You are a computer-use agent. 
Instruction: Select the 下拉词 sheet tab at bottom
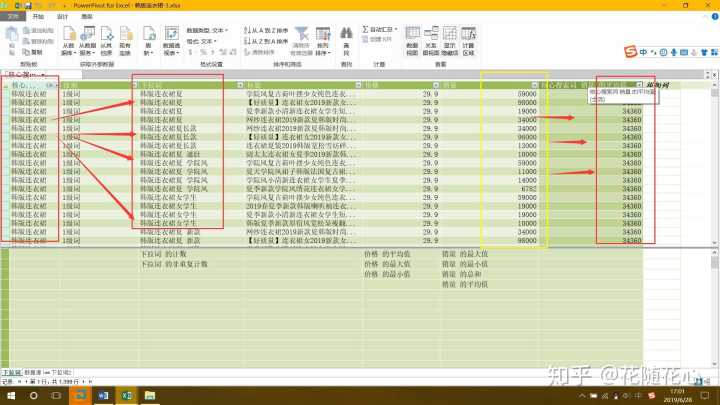click(13, 370)
